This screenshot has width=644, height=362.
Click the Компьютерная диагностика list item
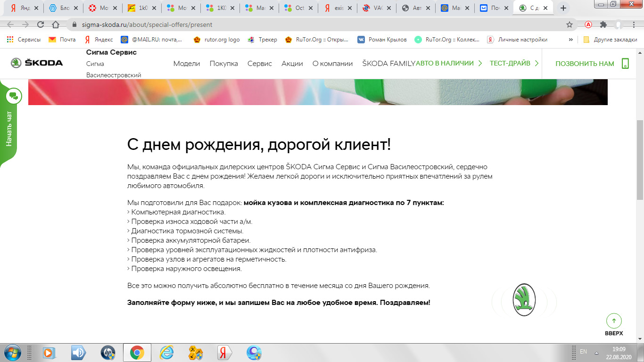pos(176,212)
